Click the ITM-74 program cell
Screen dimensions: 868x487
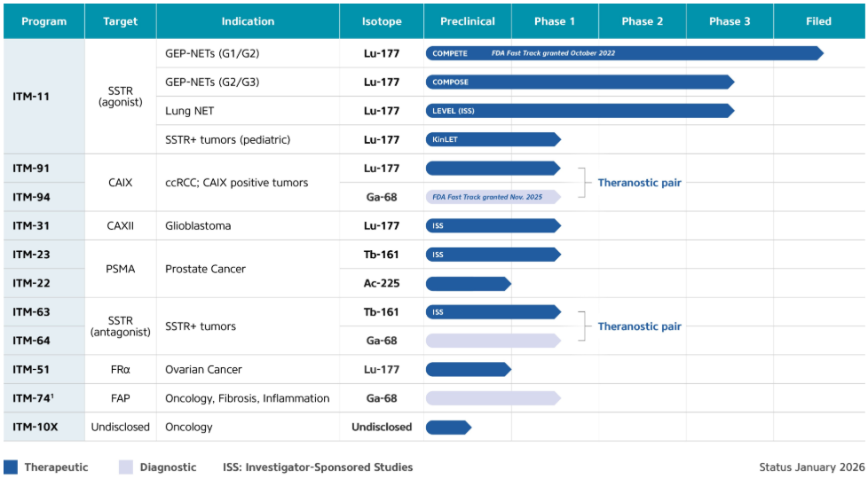43,398
